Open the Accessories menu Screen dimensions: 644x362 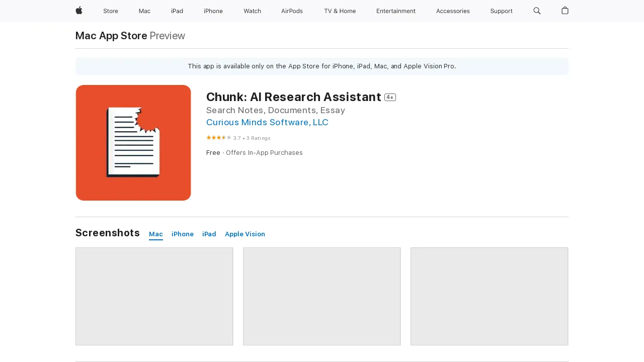click(x=453, y=11)
